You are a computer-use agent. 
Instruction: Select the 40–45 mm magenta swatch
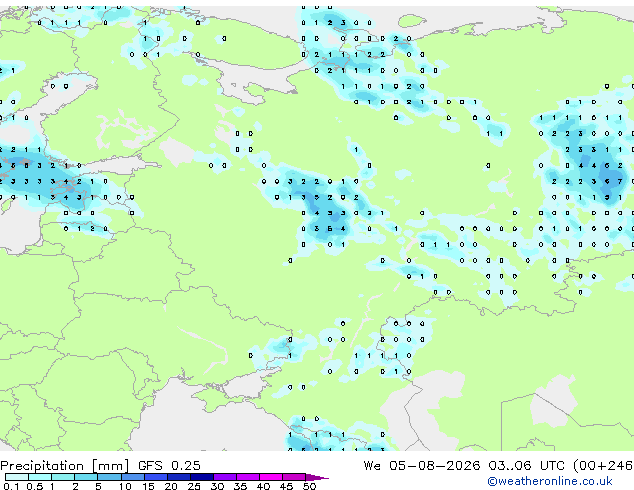click(271, 477)
